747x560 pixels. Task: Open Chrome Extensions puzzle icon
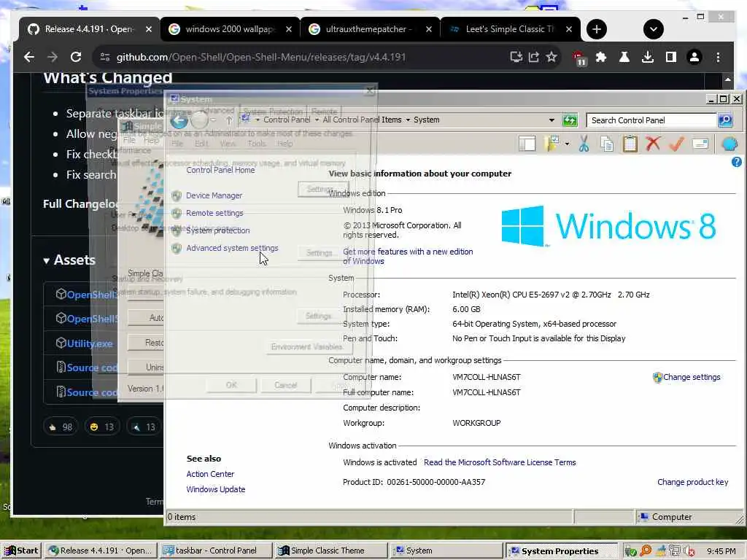[601, 57]
